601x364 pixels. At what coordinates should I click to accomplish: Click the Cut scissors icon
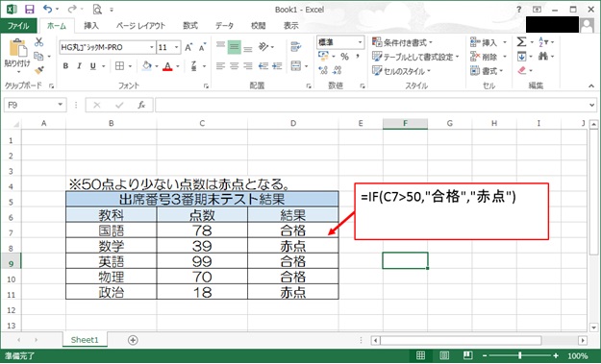(38, 42)
